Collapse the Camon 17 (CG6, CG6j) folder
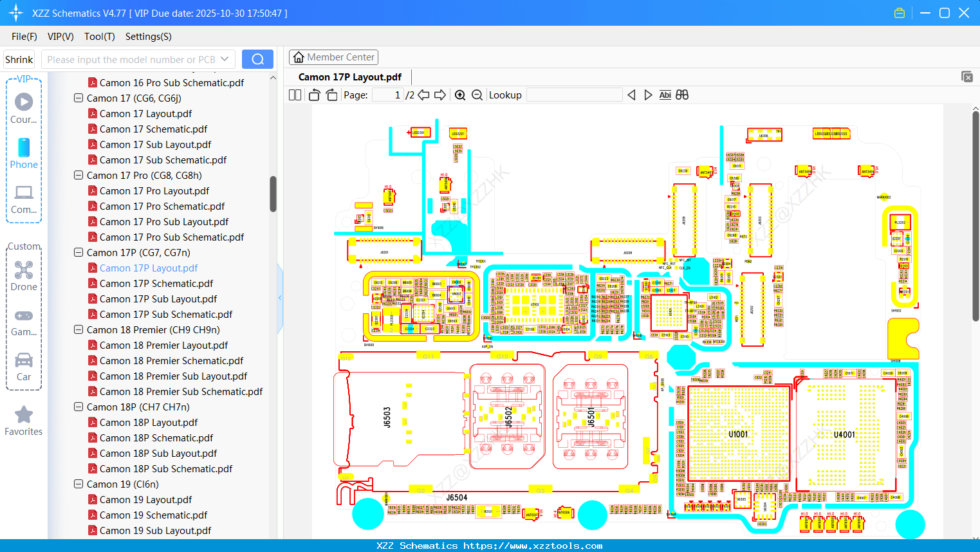This screenshot has width=980, height=552. coord(79,98)
